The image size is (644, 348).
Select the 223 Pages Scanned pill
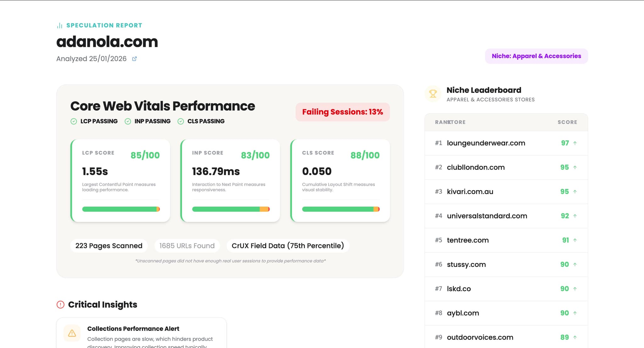(x=109, y=246)
